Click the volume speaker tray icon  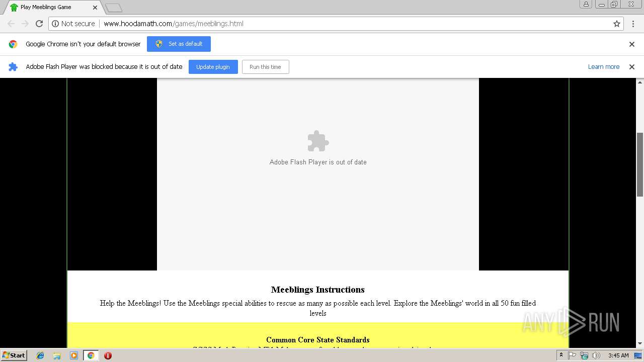596,355
